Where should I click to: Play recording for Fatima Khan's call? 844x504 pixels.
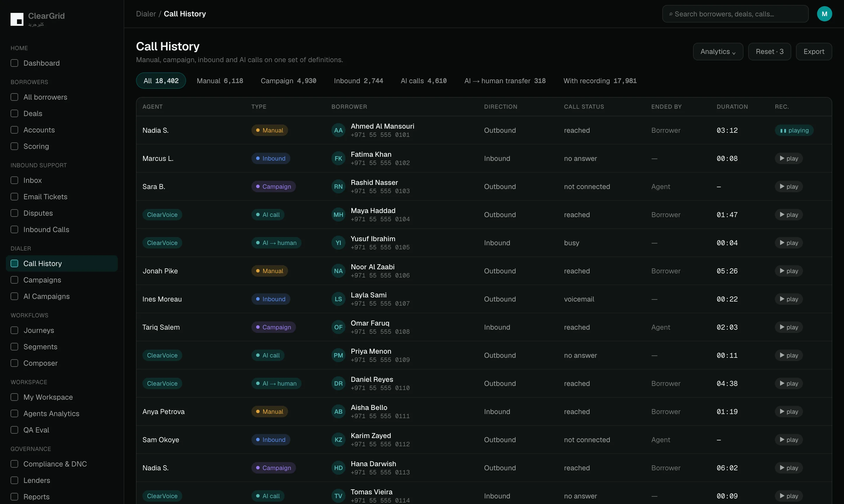(789, 159)
